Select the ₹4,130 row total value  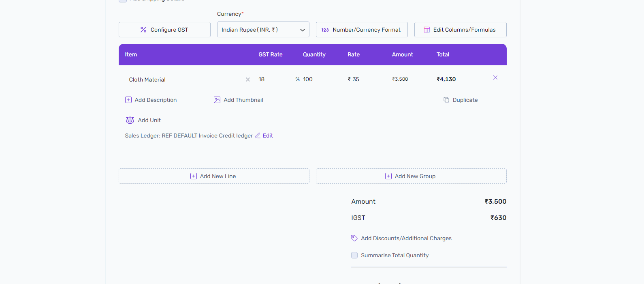[446, 79]
